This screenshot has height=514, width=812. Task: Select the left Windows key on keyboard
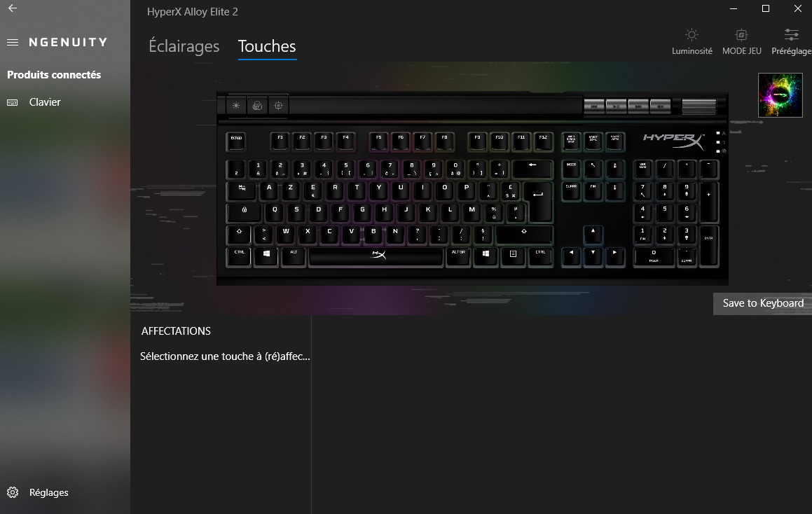[x=266, y=257]
